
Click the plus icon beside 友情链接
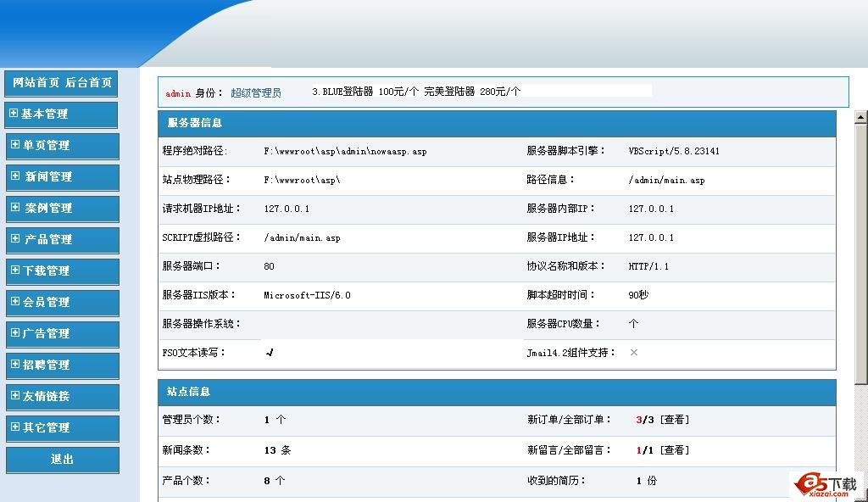pos(15,396)
